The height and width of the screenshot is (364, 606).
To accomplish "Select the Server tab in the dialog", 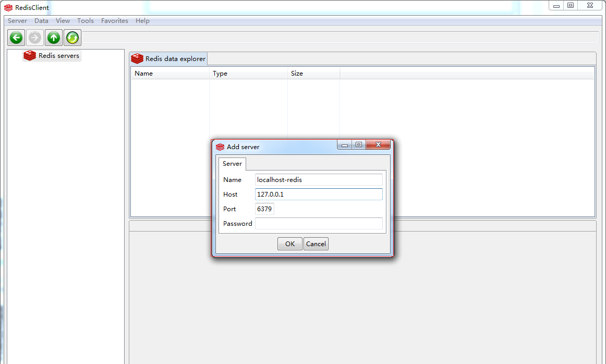I will point(232,163).
